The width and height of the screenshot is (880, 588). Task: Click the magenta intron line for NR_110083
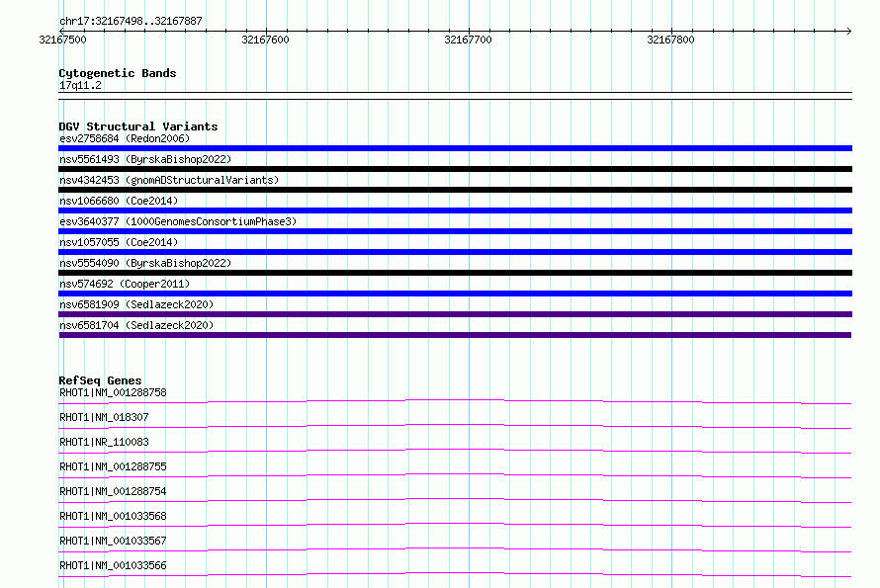[455, 450]
